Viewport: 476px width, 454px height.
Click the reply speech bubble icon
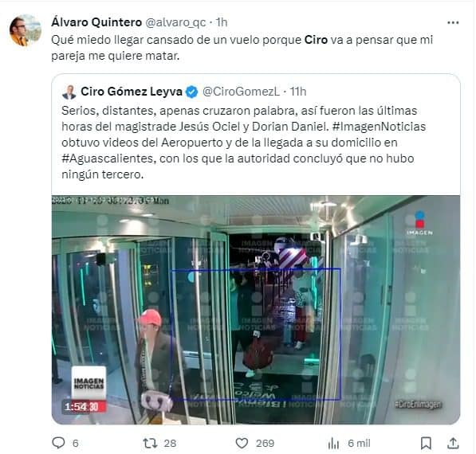58,443
